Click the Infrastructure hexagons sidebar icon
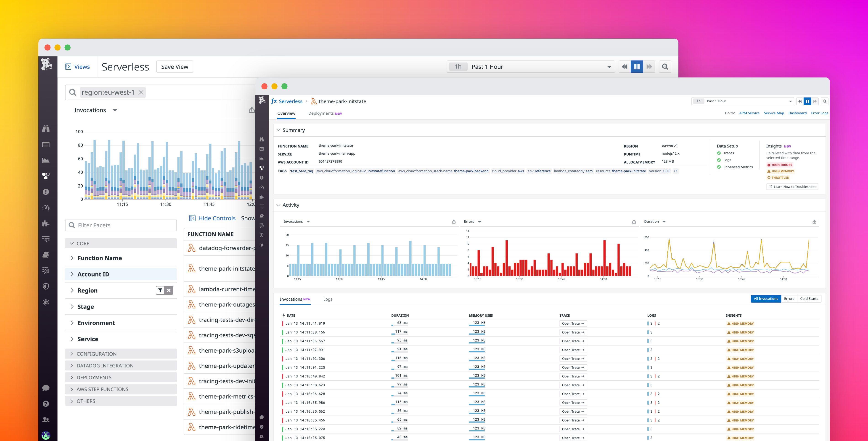 (46, 175)
